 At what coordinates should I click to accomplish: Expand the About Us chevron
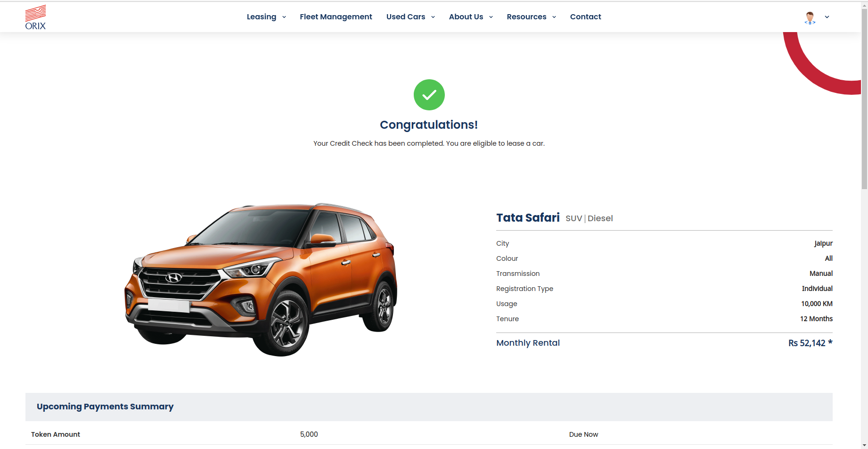[491, 17]
